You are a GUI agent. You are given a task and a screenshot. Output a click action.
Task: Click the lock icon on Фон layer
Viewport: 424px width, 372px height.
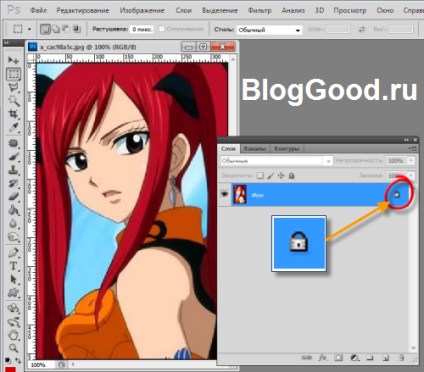pyautogui.click(x=397, y=194)
